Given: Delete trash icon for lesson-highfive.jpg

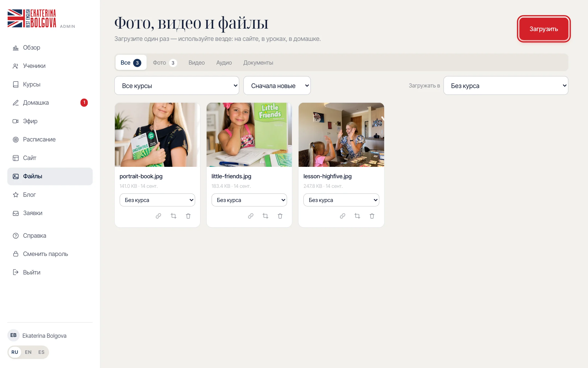Looking at the screenshot, I should [x=372, y=216].
